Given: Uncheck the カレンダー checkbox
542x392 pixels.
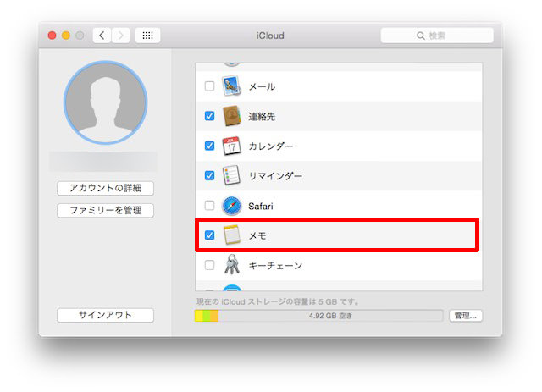Looking at the screenshot, I should (x=209, y=146).
